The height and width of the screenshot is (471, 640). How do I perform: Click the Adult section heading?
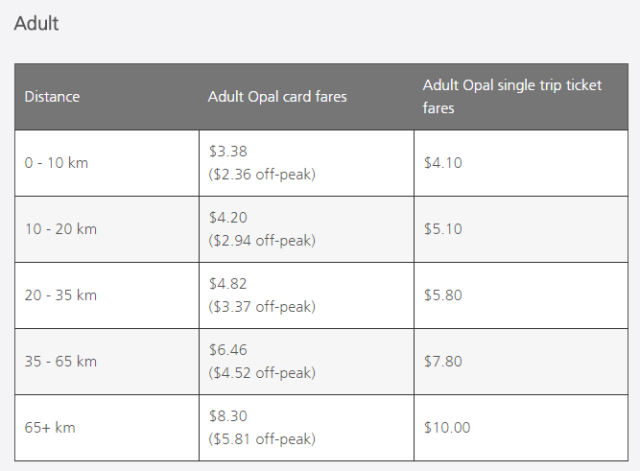click(x=36, y=23)
